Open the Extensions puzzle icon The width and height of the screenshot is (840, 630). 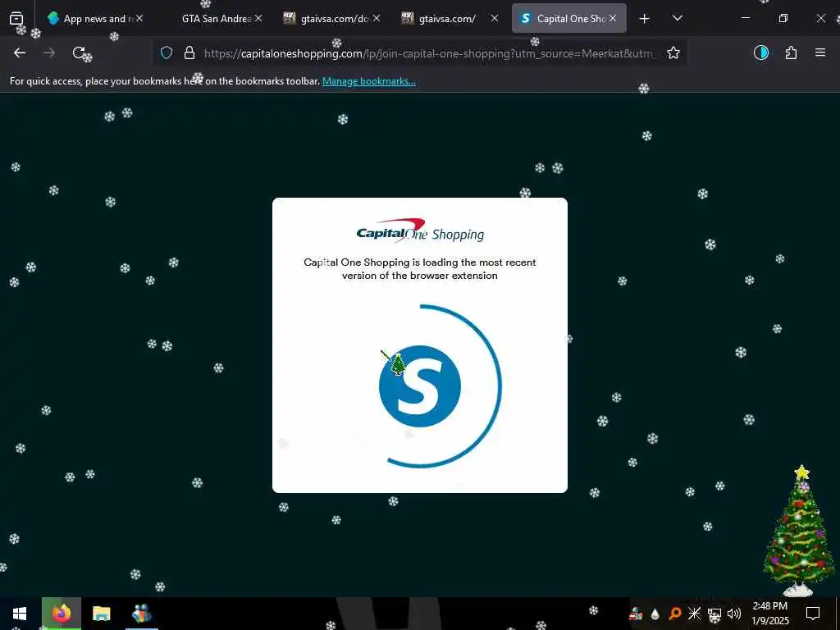tap(792, 52)
